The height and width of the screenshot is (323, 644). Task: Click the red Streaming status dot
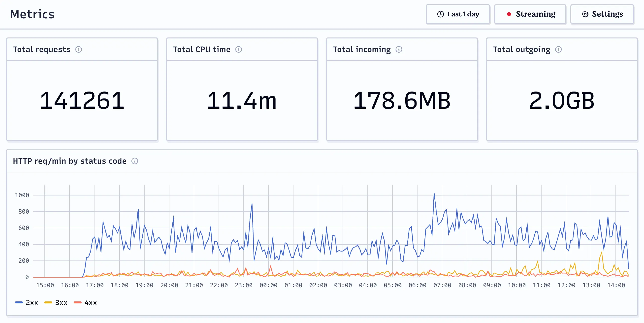pos(509,14)
